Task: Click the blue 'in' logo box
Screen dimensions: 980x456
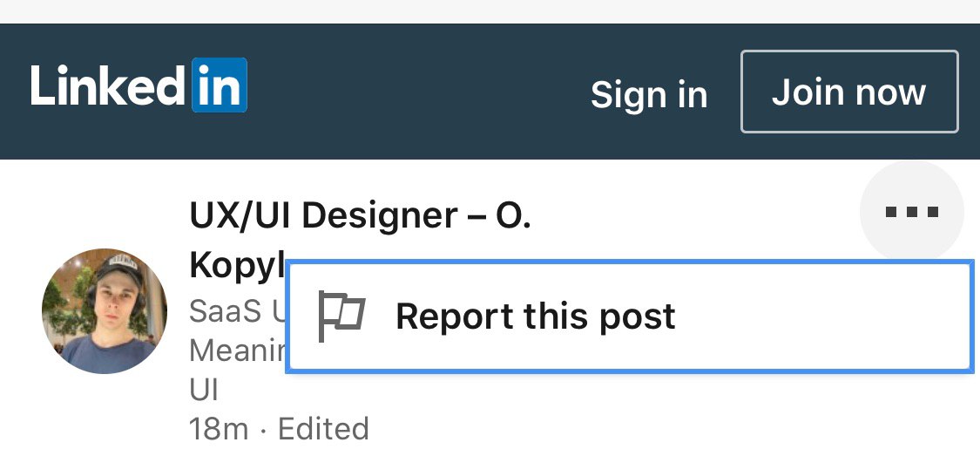Action: (x=220, y=85)
